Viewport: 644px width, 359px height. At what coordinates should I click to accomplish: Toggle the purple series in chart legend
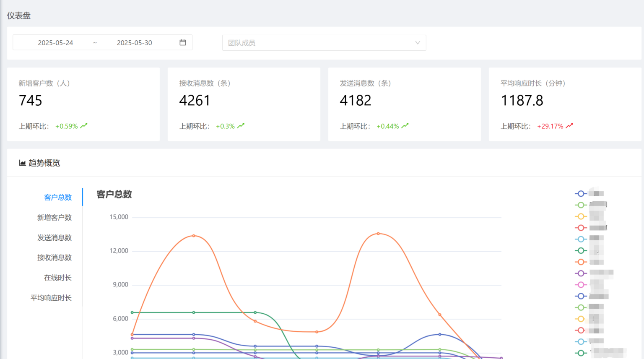(581, 273)
